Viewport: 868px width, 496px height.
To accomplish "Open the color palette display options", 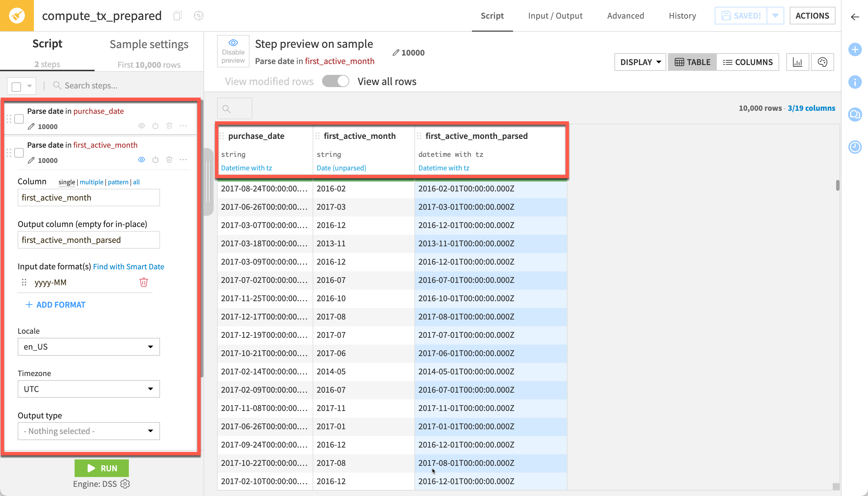I will [822, 62].
